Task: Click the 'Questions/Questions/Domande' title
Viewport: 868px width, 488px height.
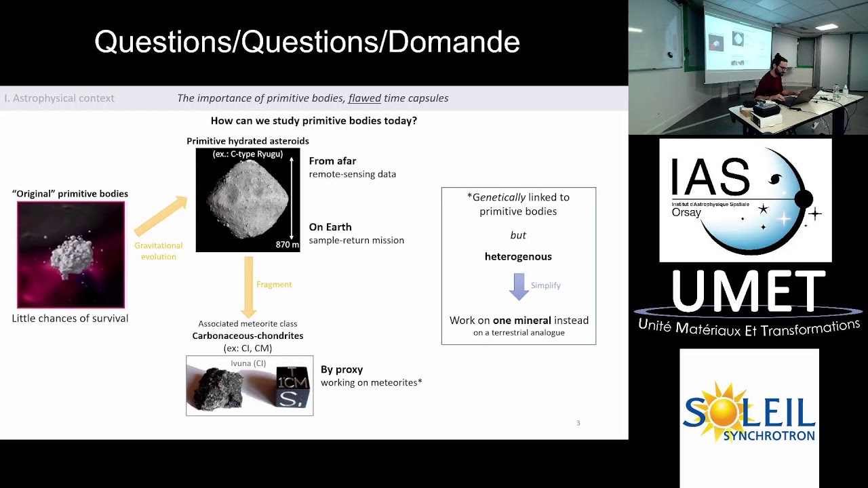Action: [307, 42]
